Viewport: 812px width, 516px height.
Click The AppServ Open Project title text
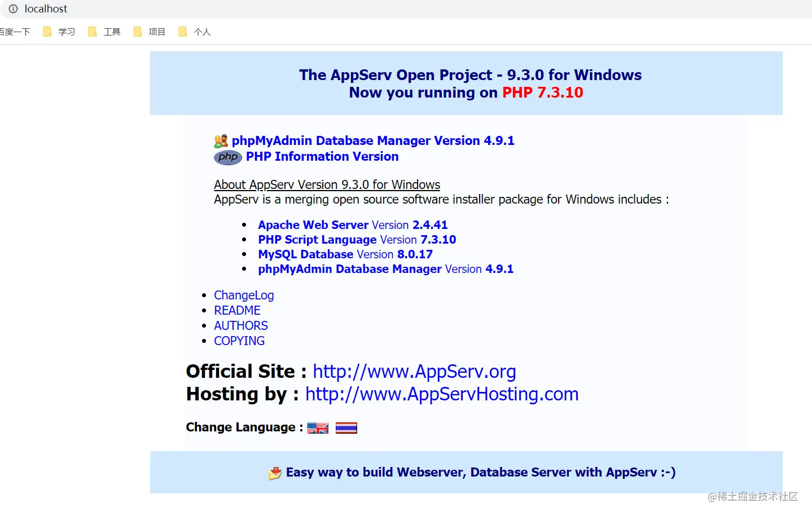click(x=470, y=75)
